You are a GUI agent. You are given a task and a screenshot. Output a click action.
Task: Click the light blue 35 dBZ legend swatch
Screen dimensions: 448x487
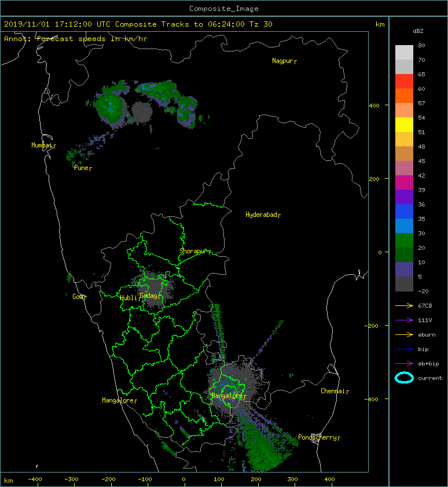[404, 226]
